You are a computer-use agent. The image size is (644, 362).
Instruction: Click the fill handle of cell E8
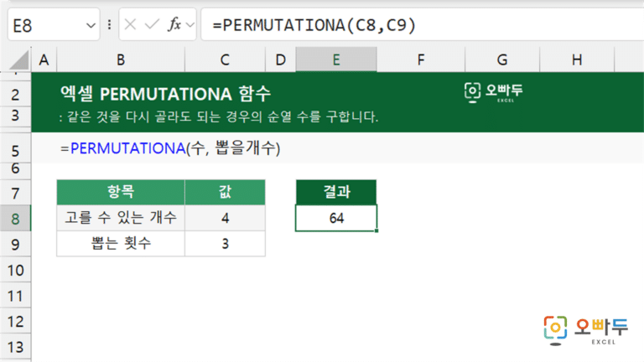[x=377, y=230]
